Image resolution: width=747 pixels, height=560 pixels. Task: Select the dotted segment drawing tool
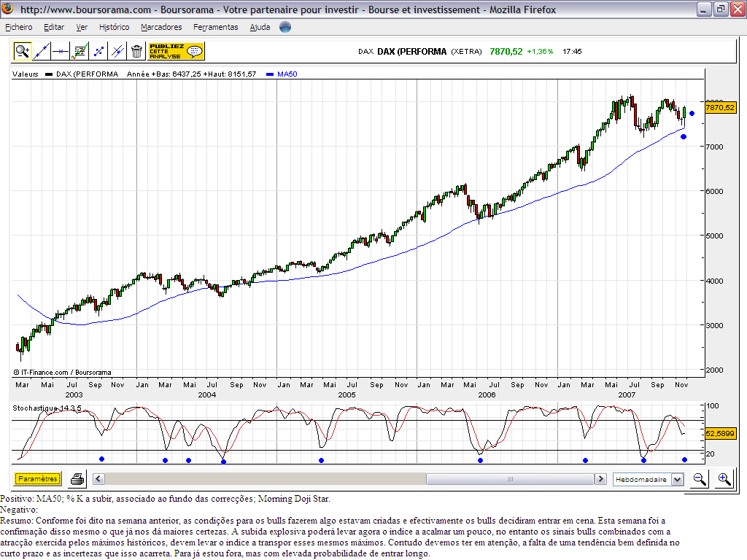[x=98, y=51]
